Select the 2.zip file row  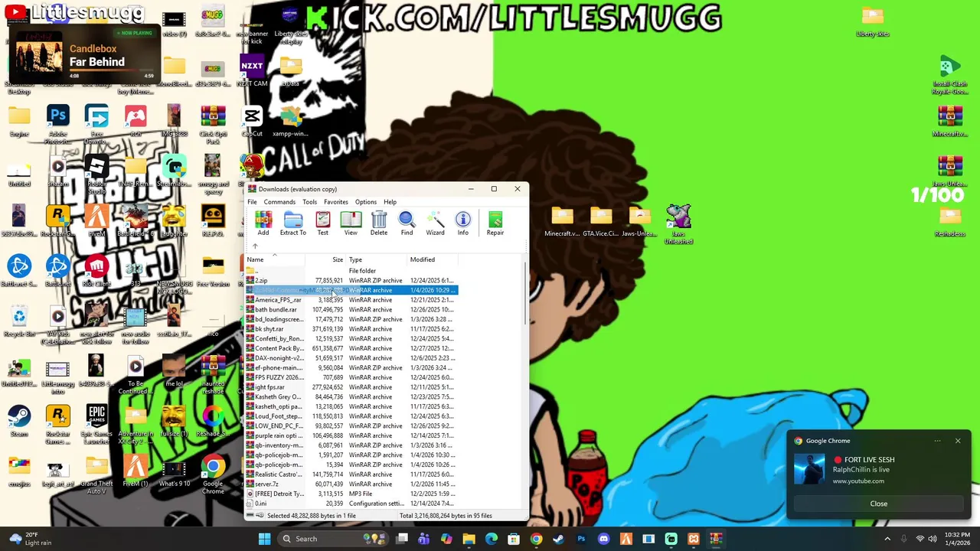tap(351, 281)
